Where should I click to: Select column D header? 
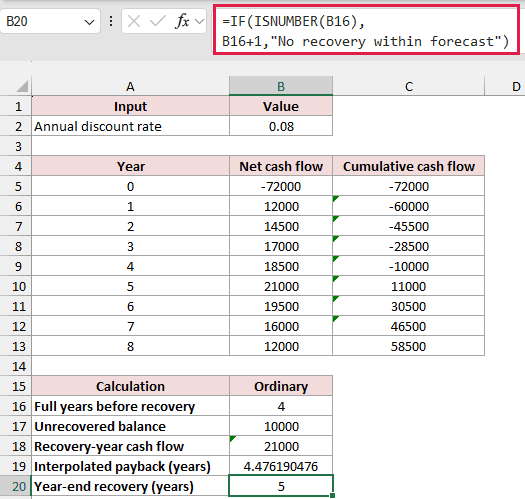click(x=506, y=86)
